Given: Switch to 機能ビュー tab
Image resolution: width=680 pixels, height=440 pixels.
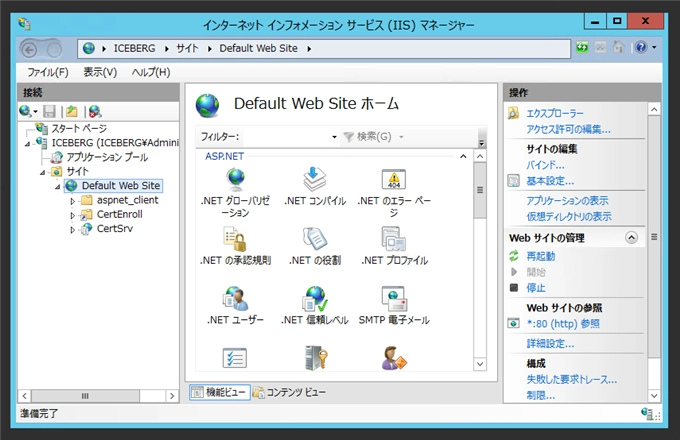Looking at the screenshot, I should tap(219, 392).
